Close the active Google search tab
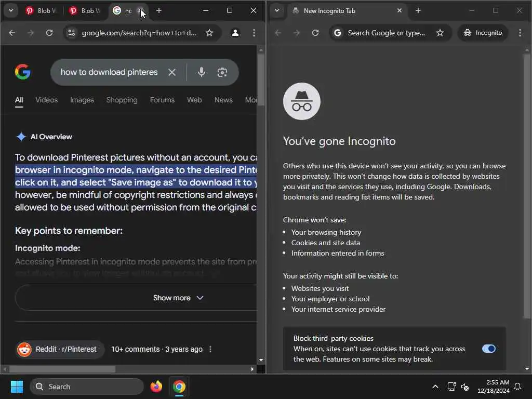Image resolution: width=532 pixels, height=399 pixels. pyautogui.click(x=140, y=11)
